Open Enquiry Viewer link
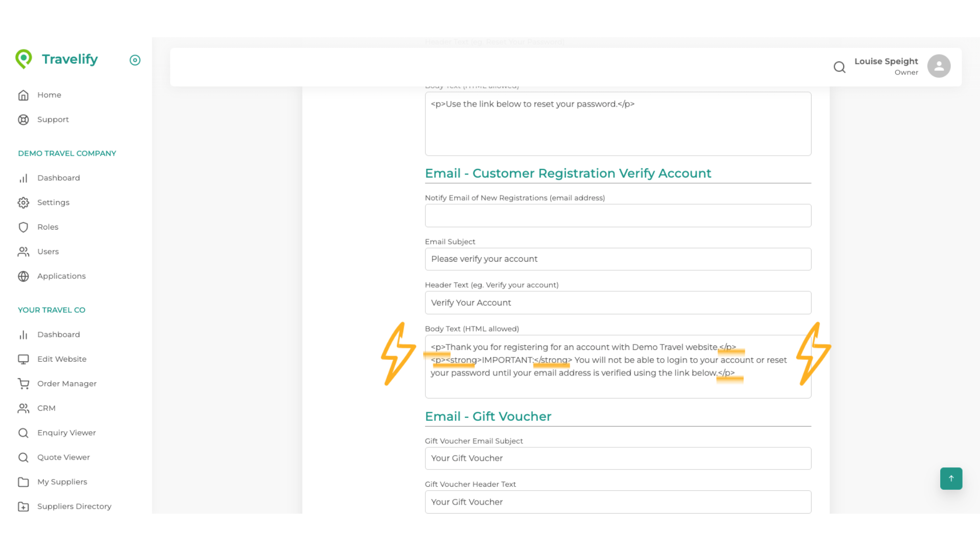This screenshot has height=551, width=980. tap(66, 433)
